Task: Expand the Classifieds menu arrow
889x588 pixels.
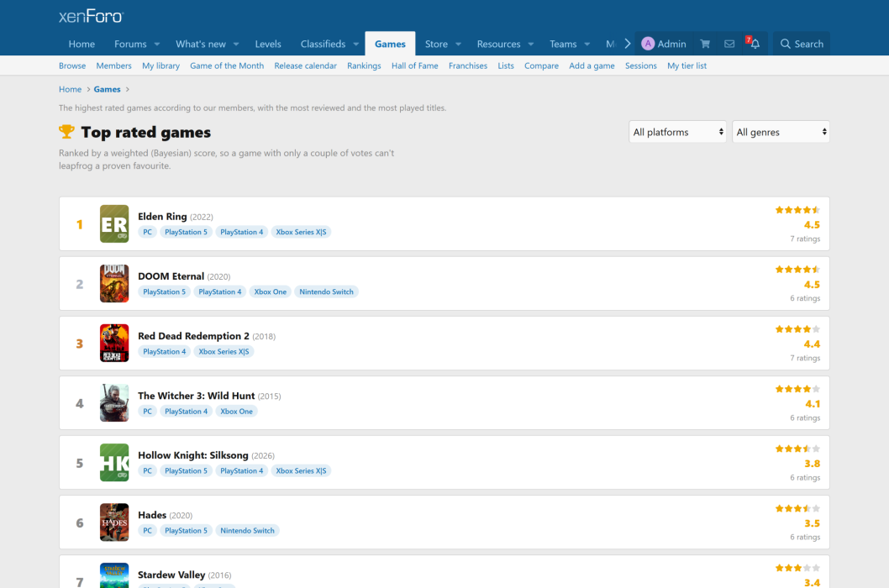Action: pos(355,45)
